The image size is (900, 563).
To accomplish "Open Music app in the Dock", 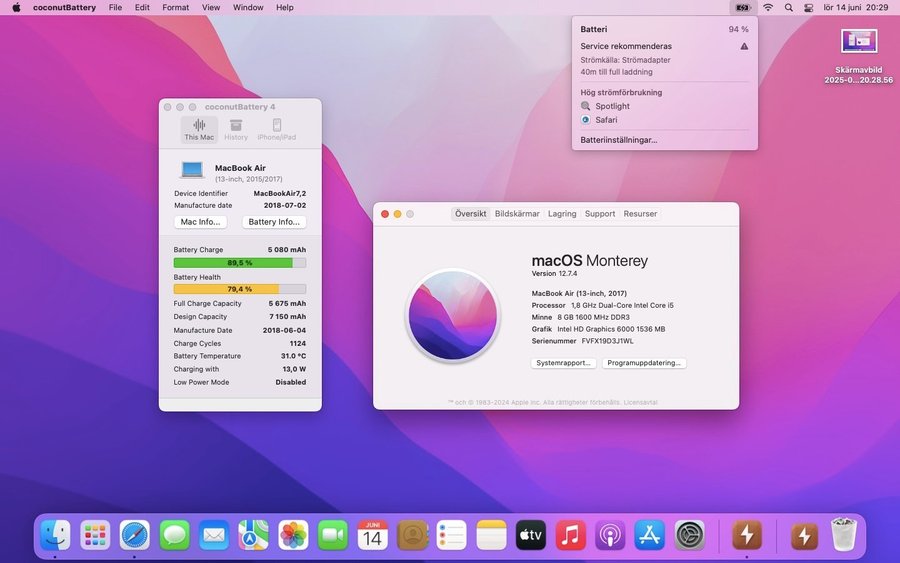I will coord(571,535).
